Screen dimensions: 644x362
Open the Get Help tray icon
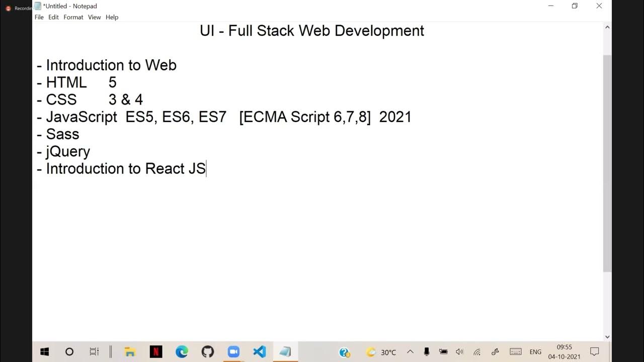[344, 352]
